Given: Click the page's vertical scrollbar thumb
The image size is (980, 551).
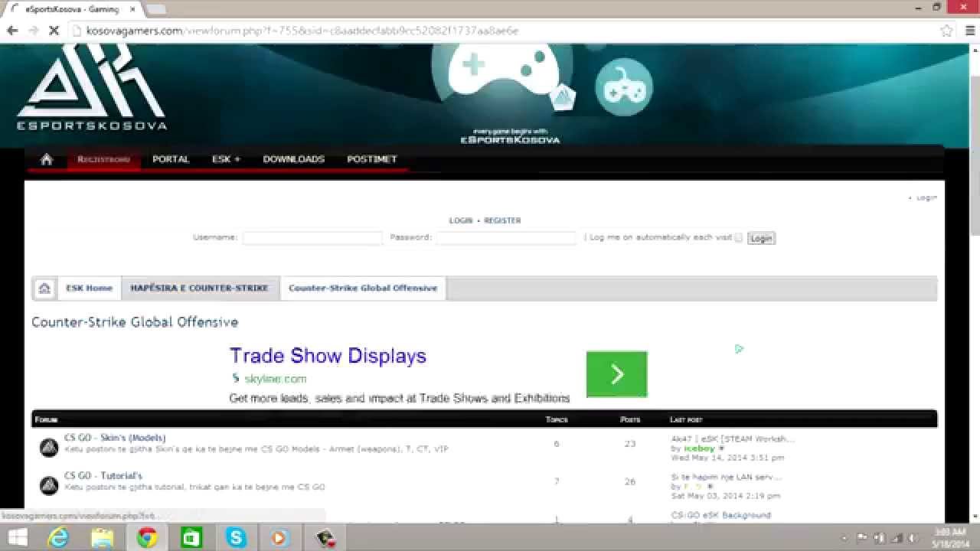Looking at the screenshot, I should point(974,153).
